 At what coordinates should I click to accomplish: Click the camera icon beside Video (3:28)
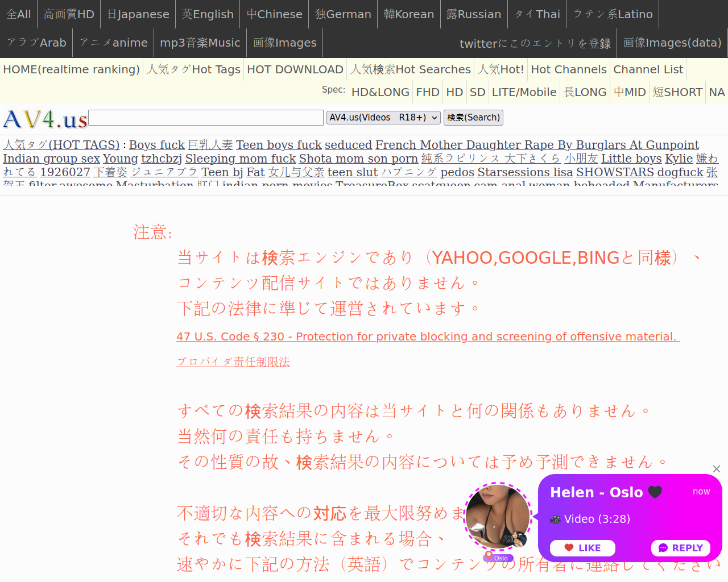[x=555, y=519]
